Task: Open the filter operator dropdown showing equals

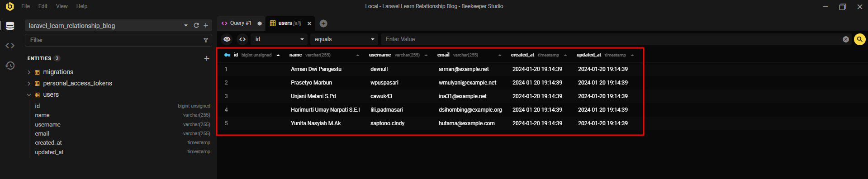Action: [344, 39]
